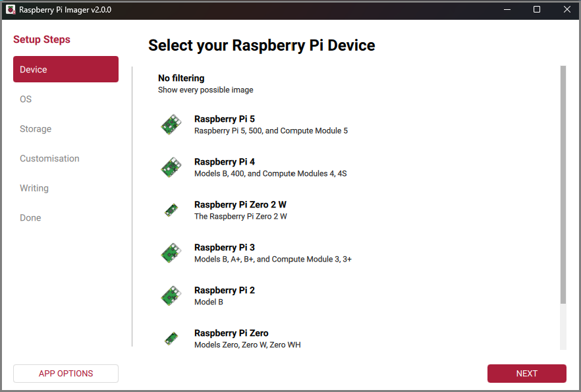The height and width of the screenshot is (392, 581).
Task: Switch to the OS setup step
Action: [65, 99]
